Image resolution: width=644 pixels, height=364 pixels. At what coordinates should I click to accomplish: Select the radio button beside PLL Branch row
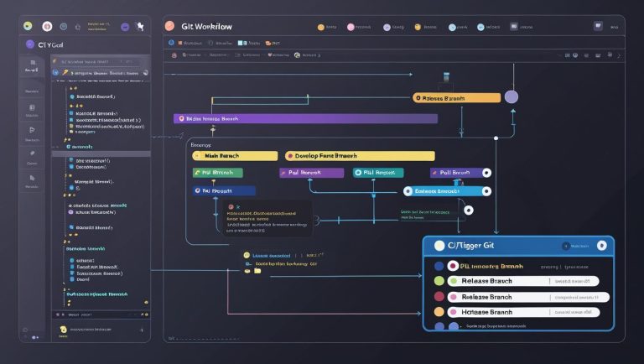[x=453, y=266]
